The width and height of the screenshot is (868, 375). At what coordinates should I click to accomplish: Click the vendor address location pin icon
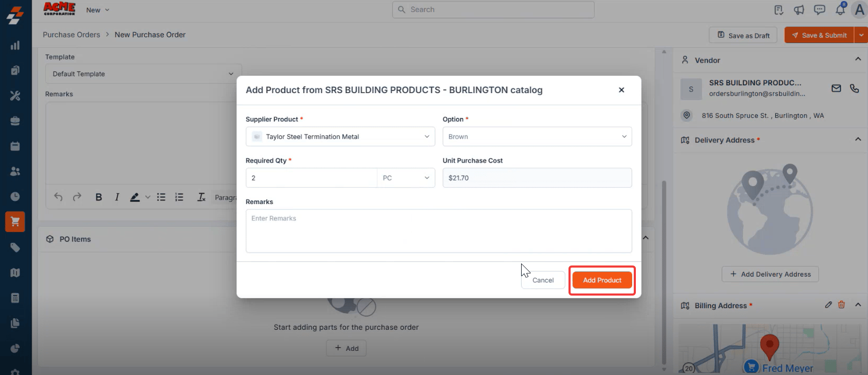pos(686,115)
